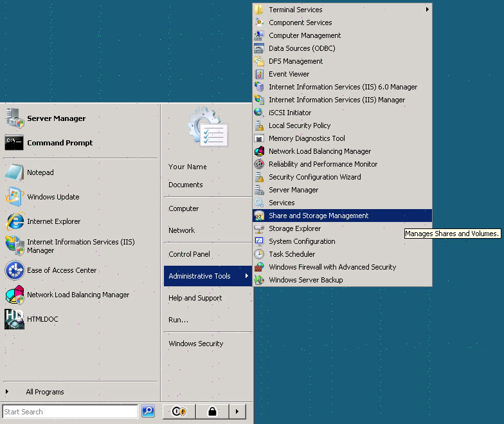Click Windows Firewall with Advanced Security icon
The image size is (504, 424).
click(259, 267)
